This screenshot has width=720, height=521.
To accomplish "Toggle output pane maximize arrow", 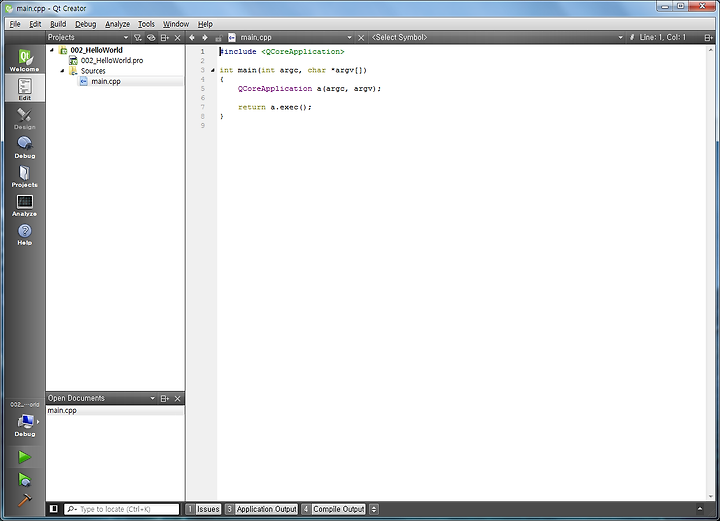I will (700, 509).
